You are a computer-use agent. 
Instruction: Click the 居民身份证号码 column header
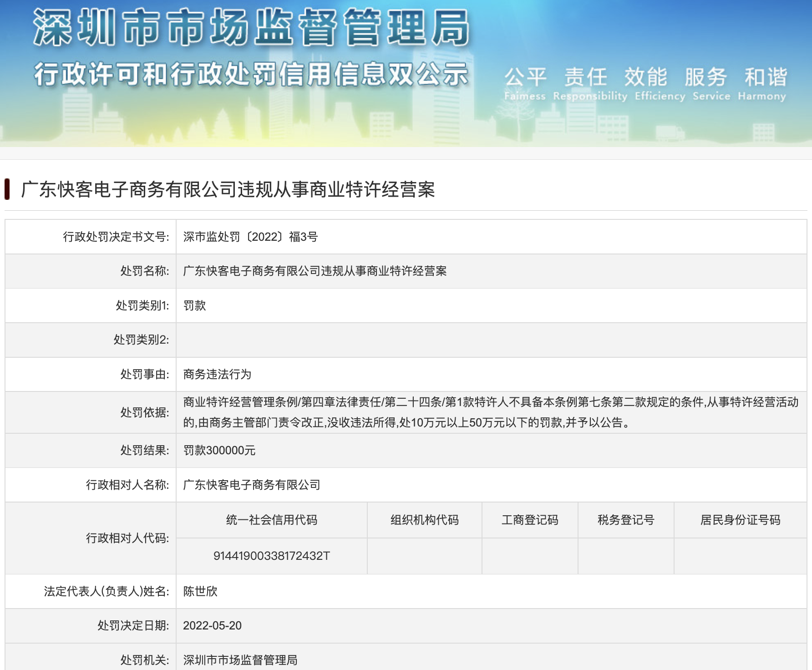[x=741, y=520]
